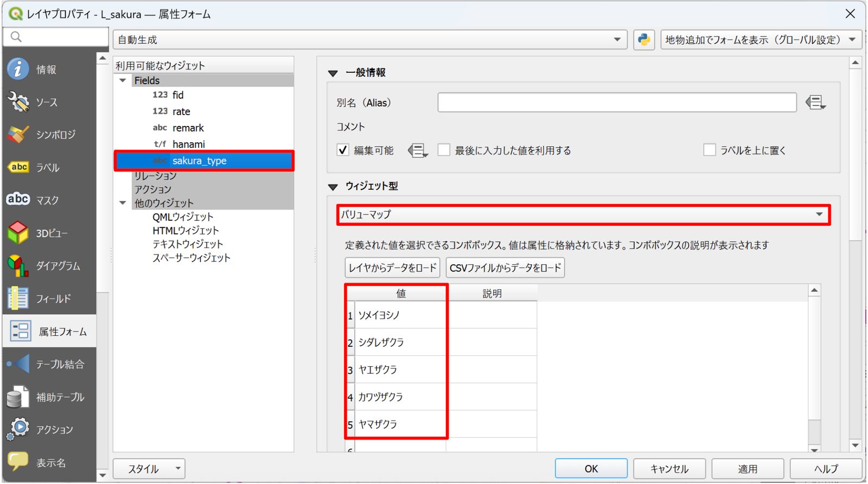Open the ソース (Source) section
The width and height of the screenshot is (868, 484).
click(x=49, y=102)
